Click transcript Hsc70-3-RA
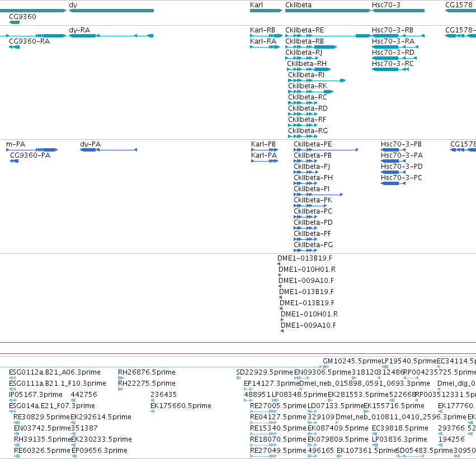The width and height of the screenshot is (476, 459). [395, 47]
